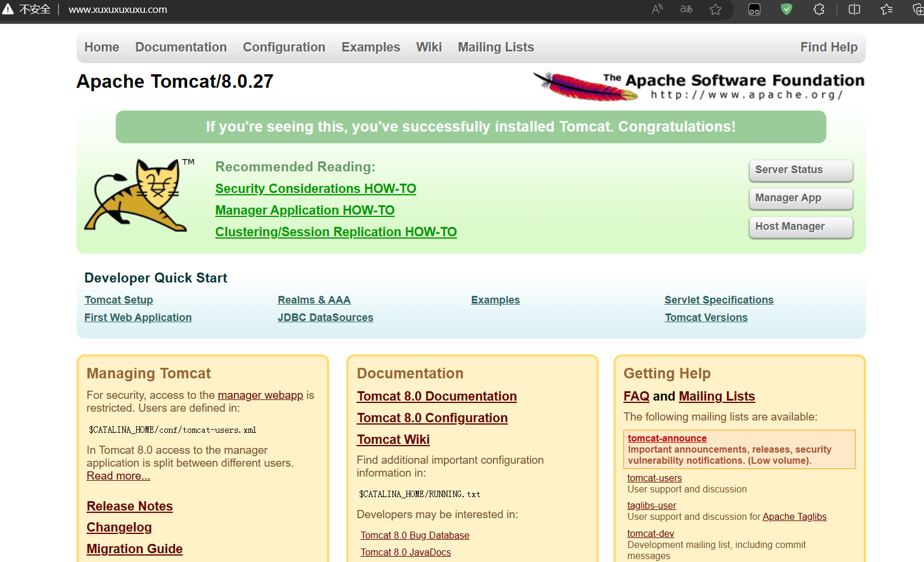
Task: Open Clustering/Session Replication HOW-TO link
Action: click(336, 232)
